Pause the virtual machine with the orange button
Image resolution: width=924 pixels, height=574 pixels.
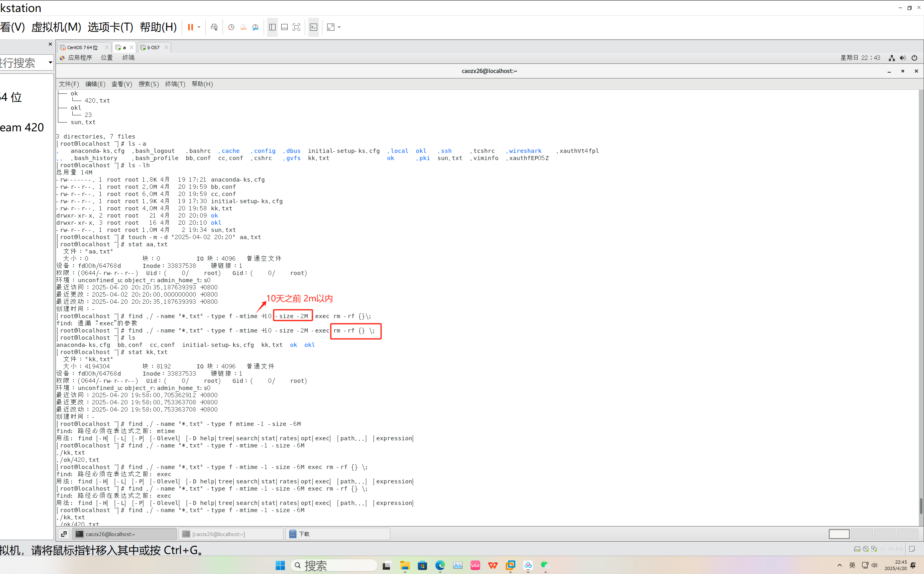coord(191,27)
